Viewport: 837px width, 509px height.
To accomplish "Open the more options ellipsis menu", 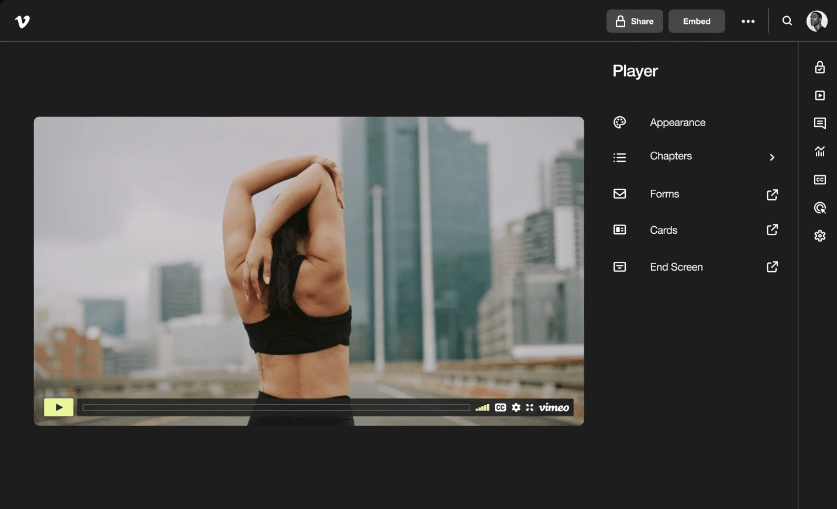I will pos(748,21).
